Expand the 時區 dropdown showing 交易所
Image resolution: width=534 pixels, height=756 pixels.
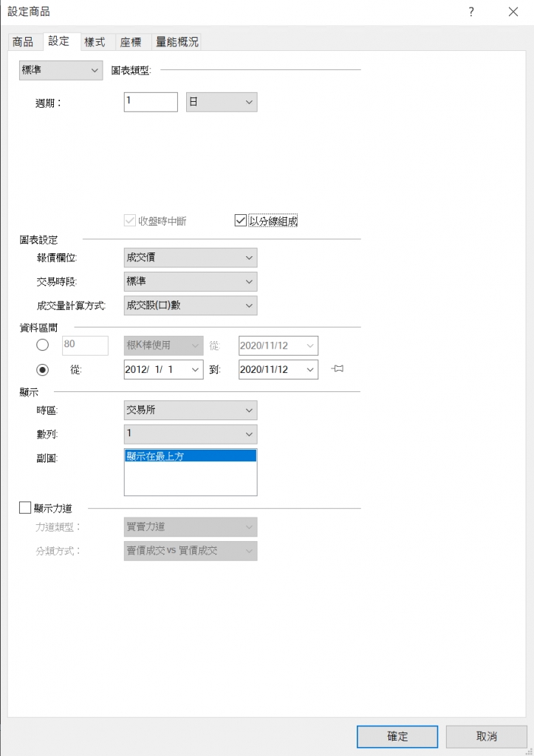click(x=191, y=410)
